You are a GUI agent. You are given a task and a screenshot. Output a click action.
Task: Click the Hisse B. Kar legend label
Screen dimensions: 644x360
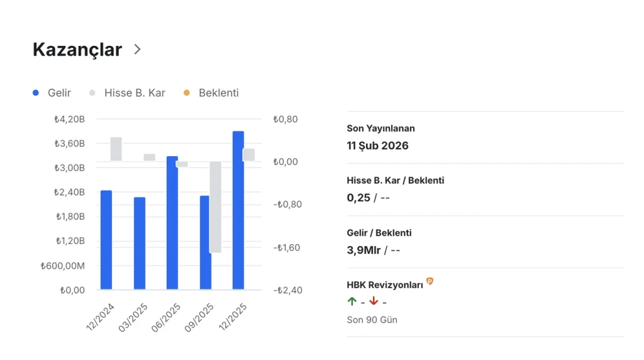click(135, 93)
